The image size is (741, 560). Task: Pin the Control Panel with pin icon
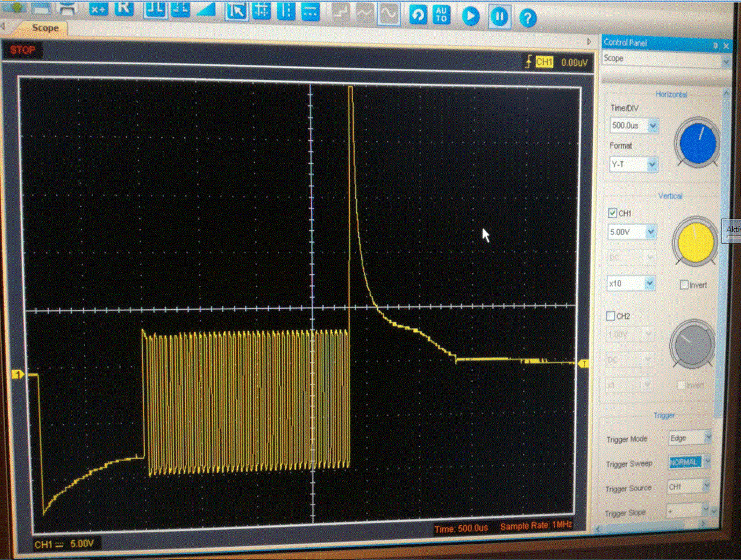point(716,45)
